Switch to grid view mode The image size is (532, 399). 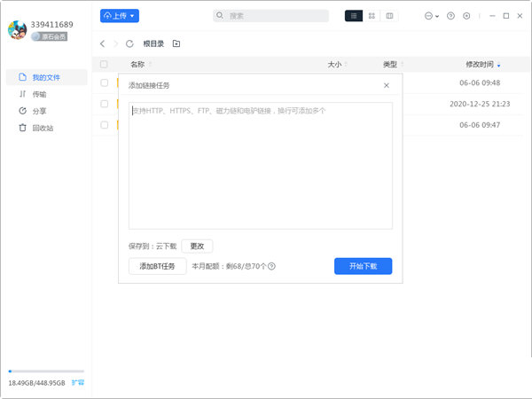click(x=372, y=16)
